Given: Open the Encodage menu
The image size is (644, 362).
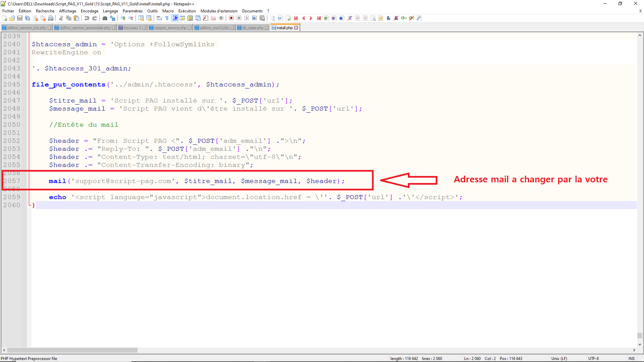Looking at the screenshot, I should pos(90,11).
